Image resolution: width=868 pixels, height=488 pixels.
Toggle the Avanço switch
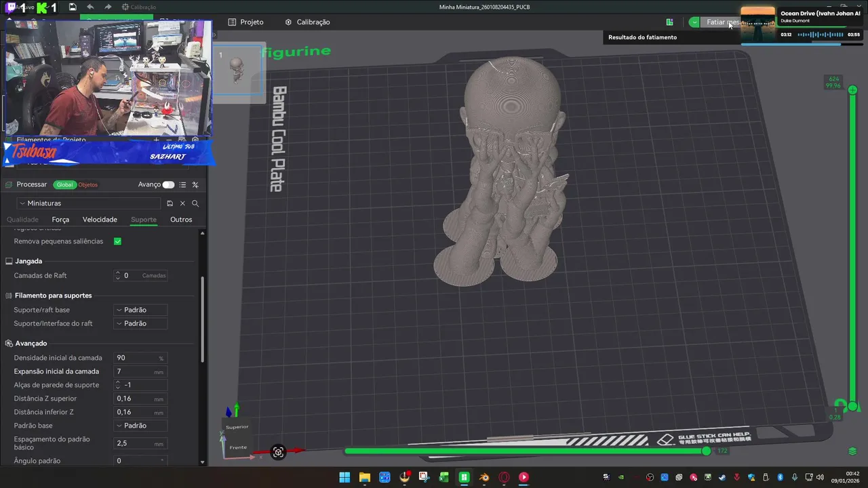click(x=168, y=184)
